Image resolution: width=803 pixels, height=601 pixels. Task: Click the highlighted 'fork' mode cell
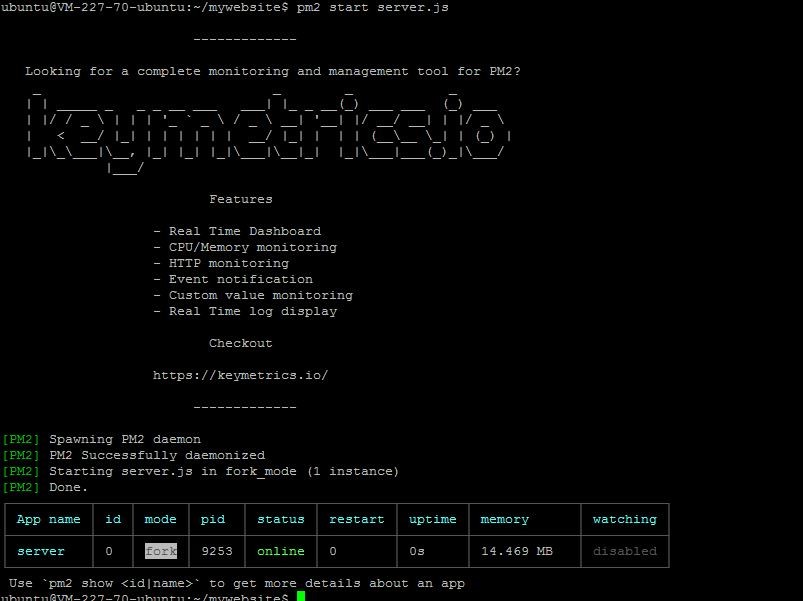(161, 551)
